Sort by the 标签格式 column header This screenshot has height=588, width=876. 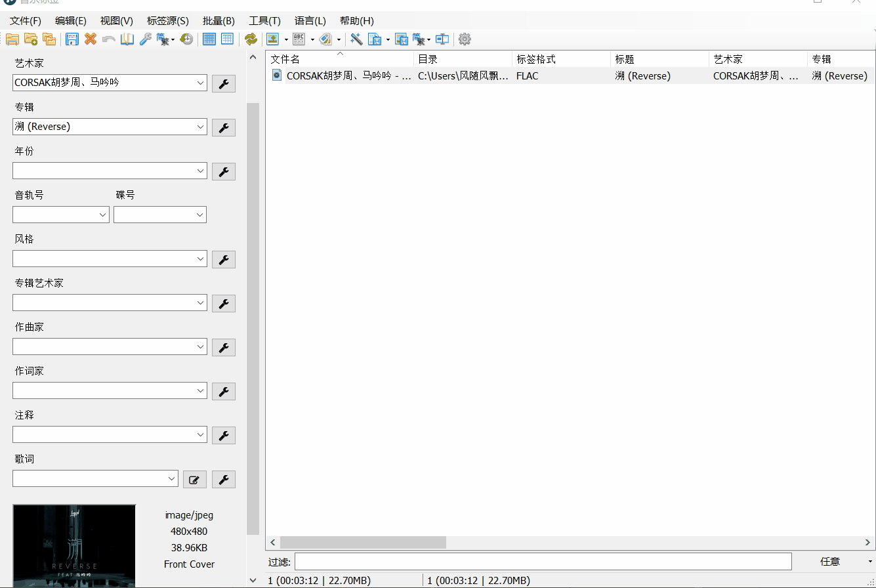click(561, 59)
